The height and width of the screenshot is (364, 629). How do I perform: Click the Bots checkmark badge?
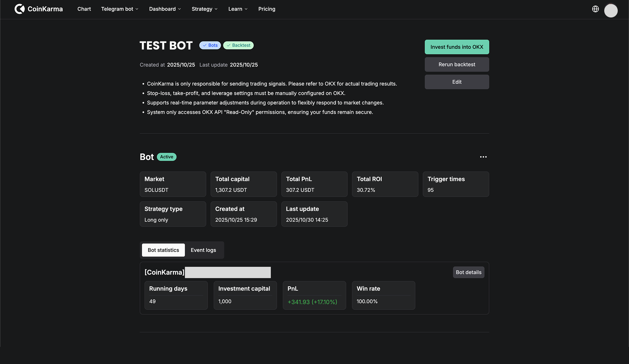pyautogui.click(x=210, y=45)
